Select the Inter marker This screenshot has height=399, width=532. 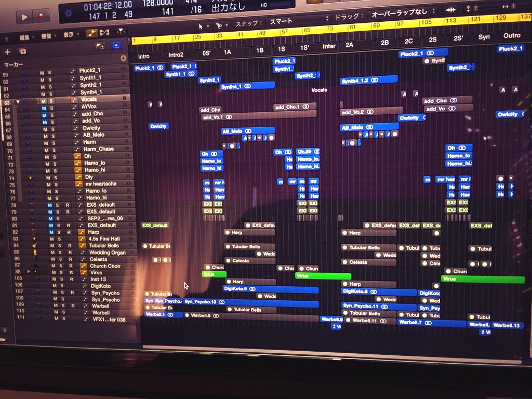[x=329, y=46]
